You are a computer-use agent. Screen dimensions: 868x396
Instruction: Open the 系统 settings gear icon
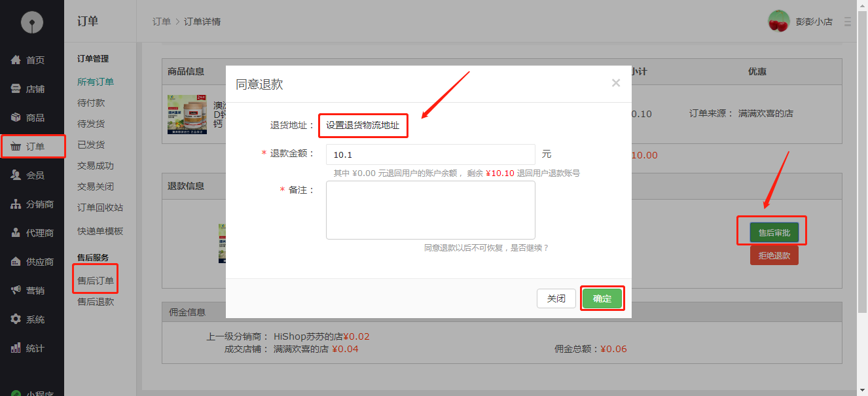(16, 319)
